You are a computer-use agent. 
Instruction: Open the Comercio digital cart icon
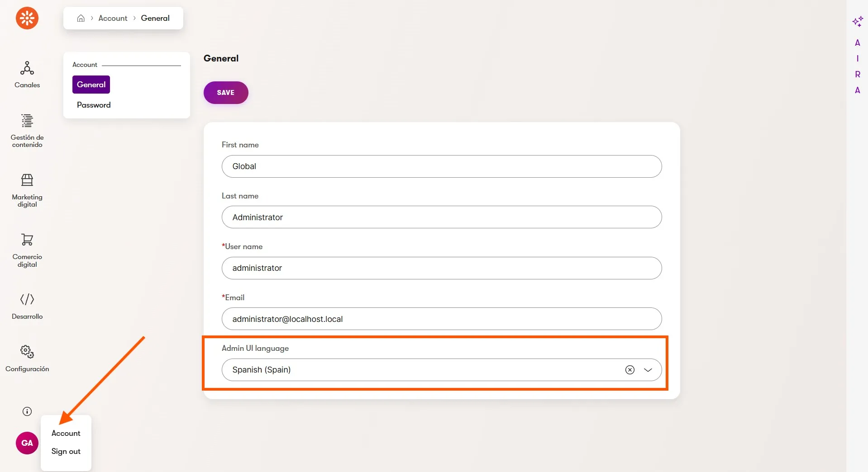[27, 240]
